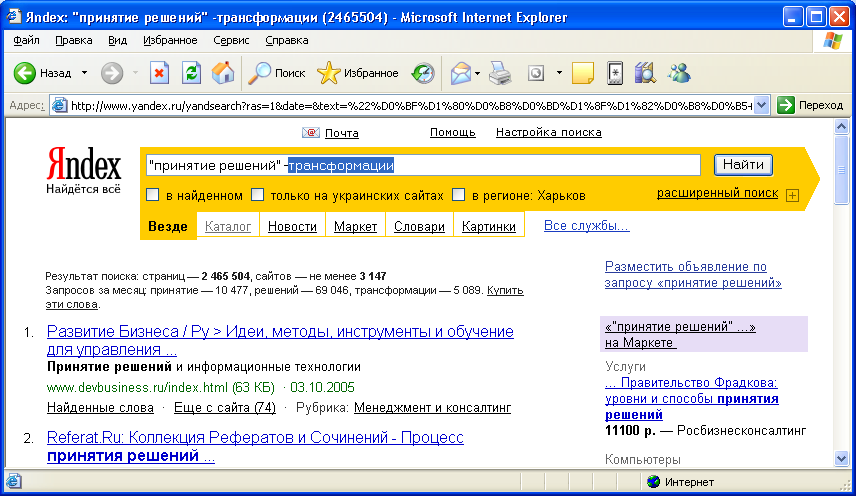
Task: Click the Windows flag logo
Action: [x=833, y=40]
